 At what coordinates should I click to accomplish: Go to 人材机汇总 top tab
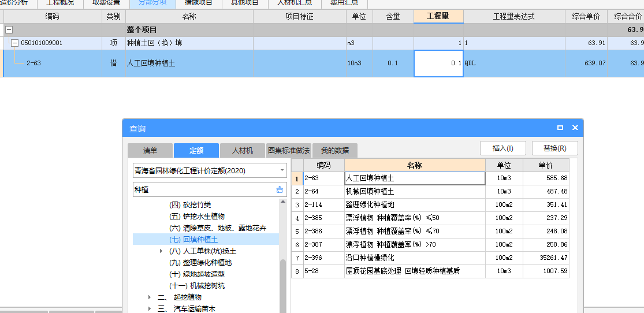pyautogui.click(x=294, y=3)
